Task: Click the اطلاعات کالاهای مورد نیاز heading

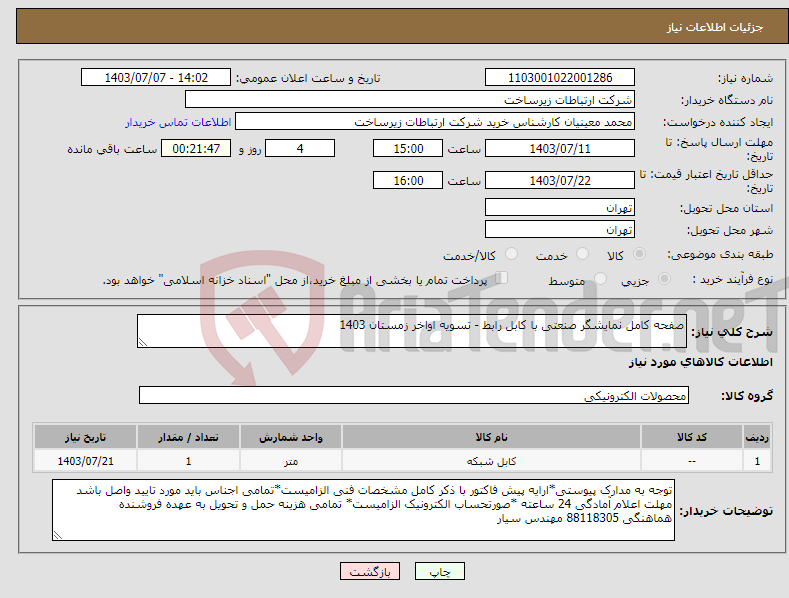Action: click(700, 362)
